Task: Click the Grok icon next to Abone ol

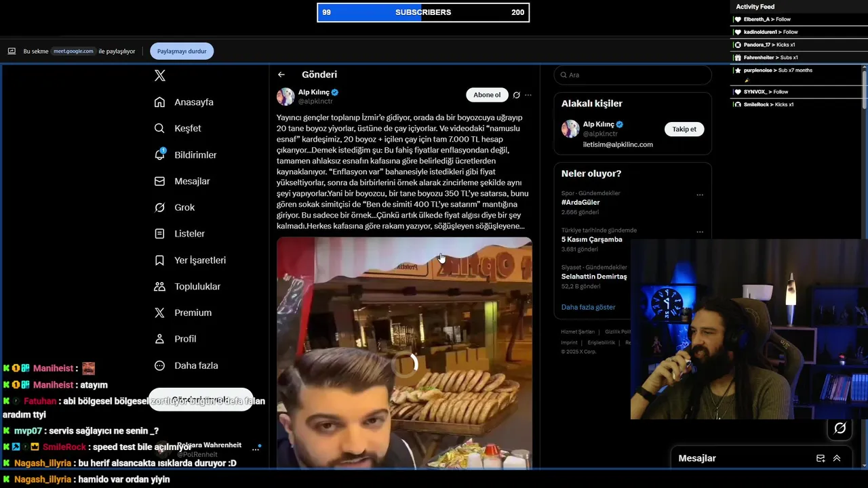Action: (x=517, y=95)
